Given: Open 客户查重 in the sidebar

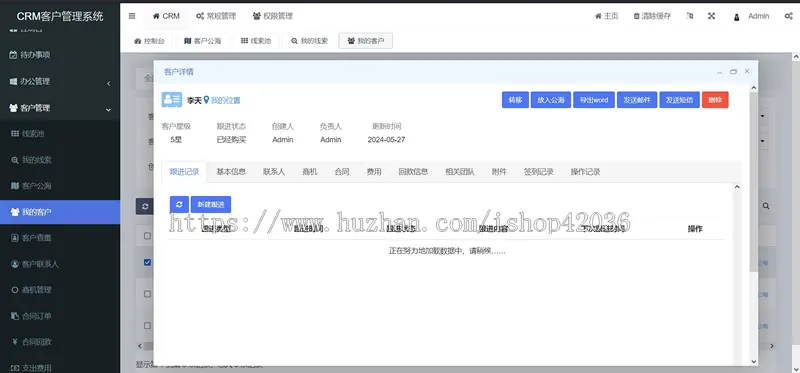Looking at the screenshot, I should (x=60, y=238).
